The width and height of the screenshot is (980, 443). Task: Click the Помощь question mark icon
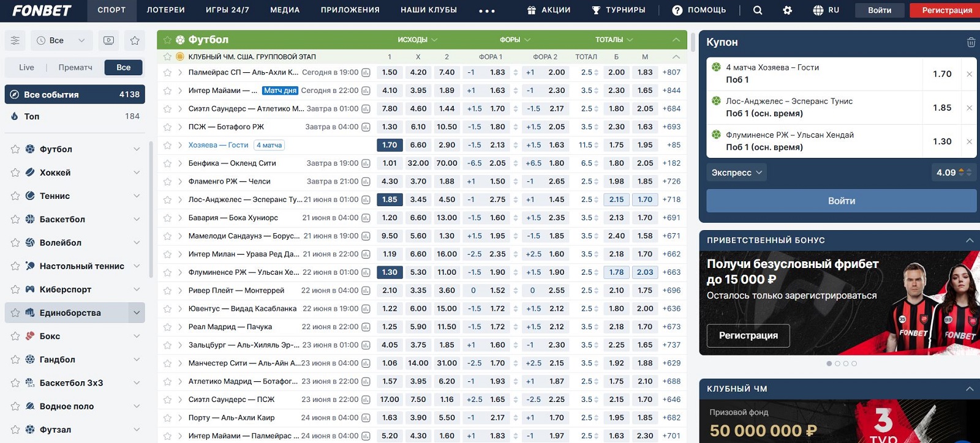click(x=677, y=10)
